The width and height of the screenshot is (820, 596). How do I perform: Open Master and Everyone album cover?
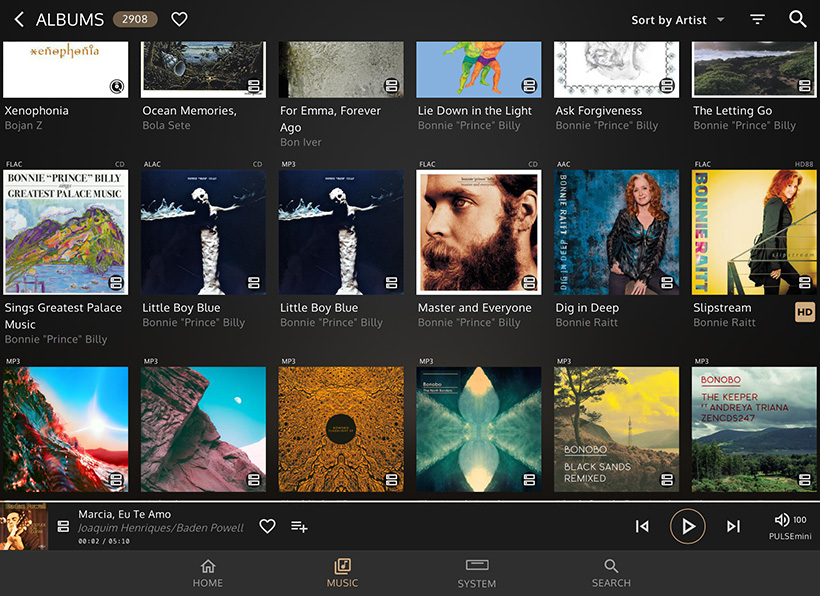478,232
